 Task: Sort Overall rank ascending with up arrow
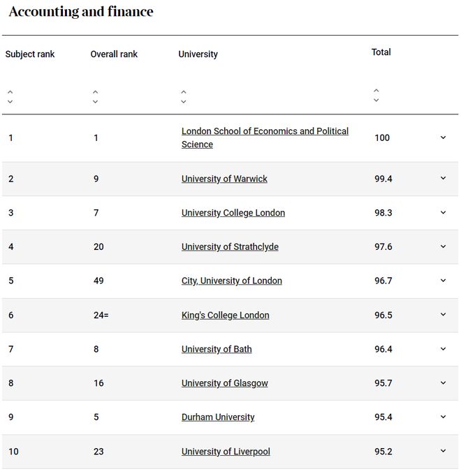coord(96,91)
